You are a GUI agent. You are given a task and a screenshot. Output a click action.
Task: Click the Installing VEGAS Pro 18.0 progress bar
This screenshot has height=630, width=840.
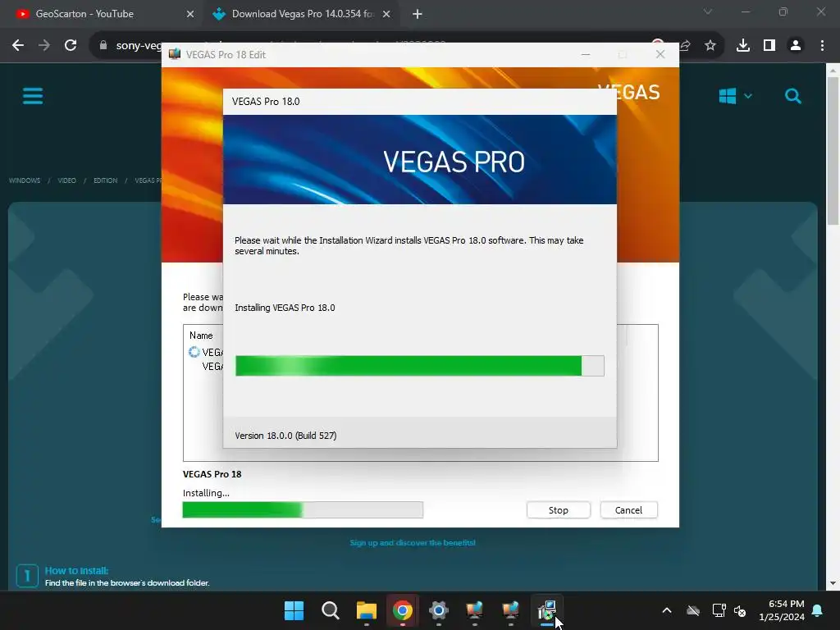[419, 366]
